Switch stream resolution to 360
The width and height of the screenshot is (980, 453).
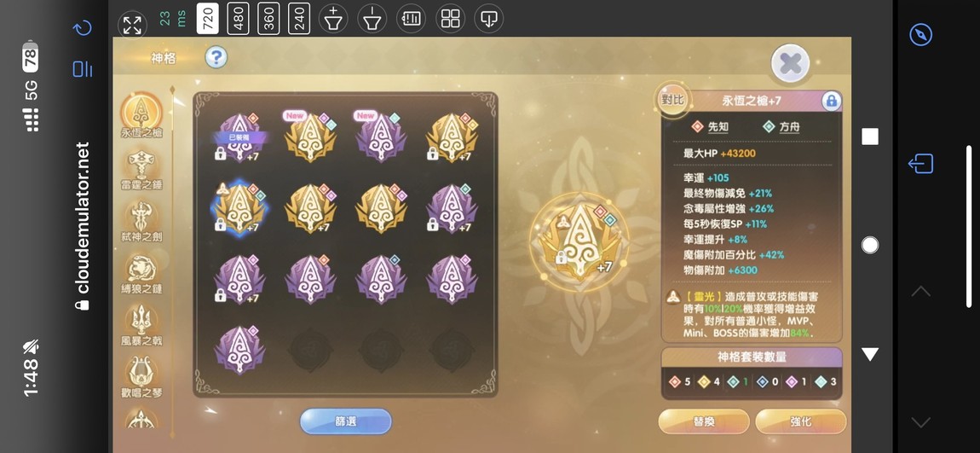268,19
